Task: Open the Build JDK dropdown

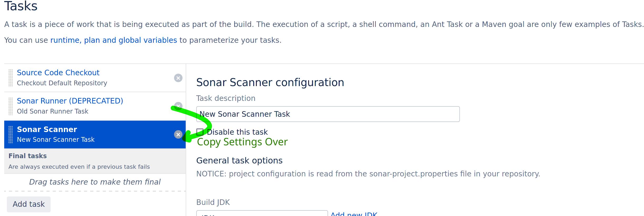Action: point(262,213)
